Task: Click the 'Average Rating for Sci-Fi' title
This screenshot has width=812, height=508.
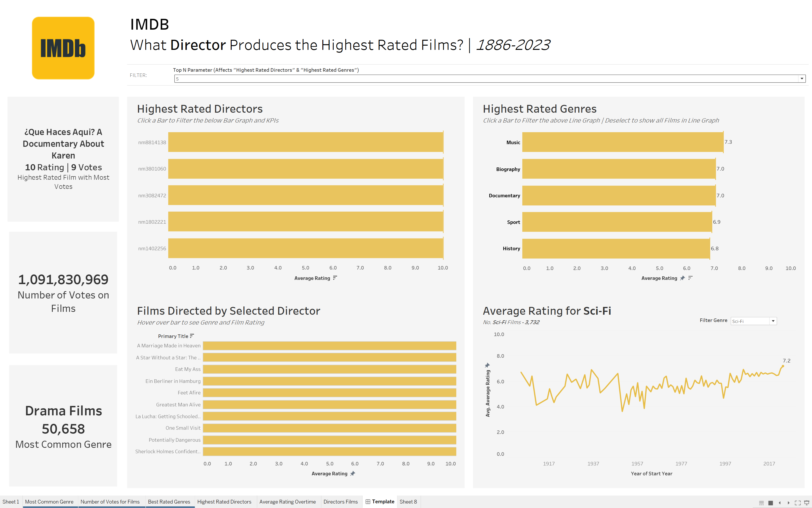Action: click(547, 311)
